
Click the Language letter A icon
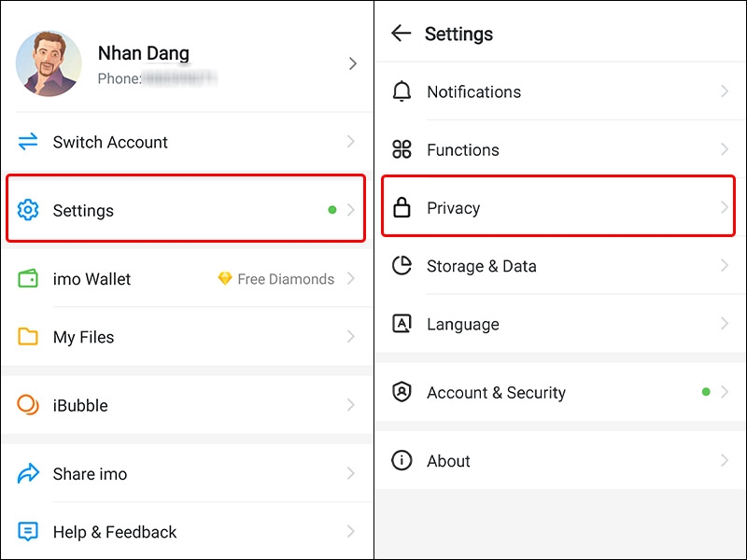point(402,323)
